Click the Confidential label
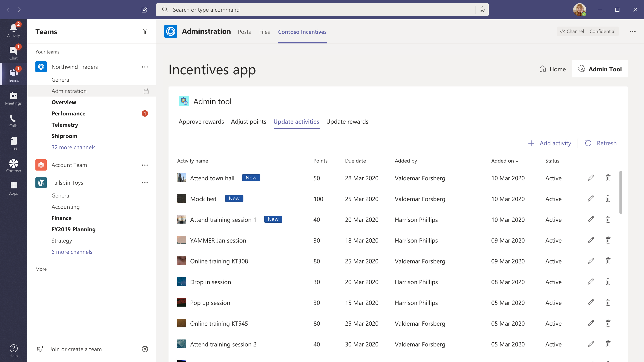The width and height of the screenshot is (644, 362). (602, 31)
